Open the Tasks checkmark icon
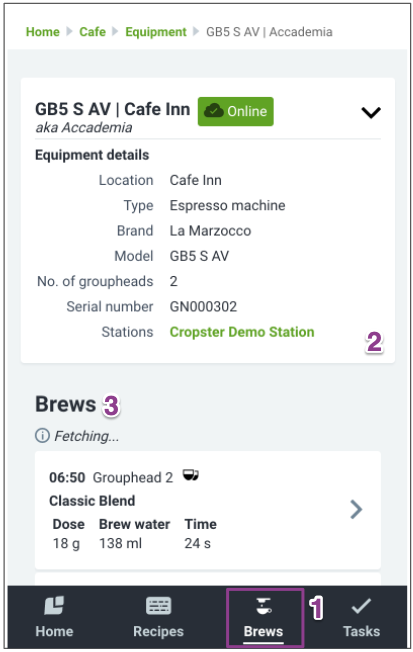 (x=361, y=606)
